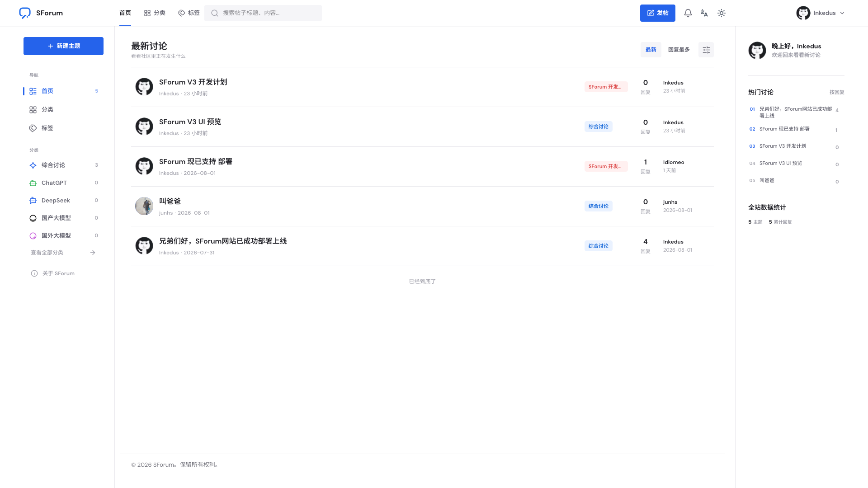
Task: Click last replier Idiomeo
Action: [x=674, y=162]
